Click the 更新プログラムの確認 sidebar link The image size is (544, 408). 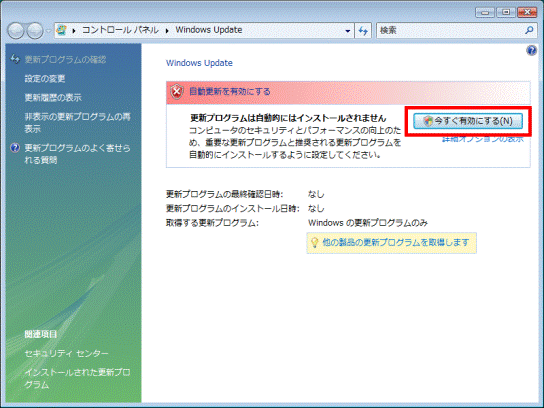point(65,60)
